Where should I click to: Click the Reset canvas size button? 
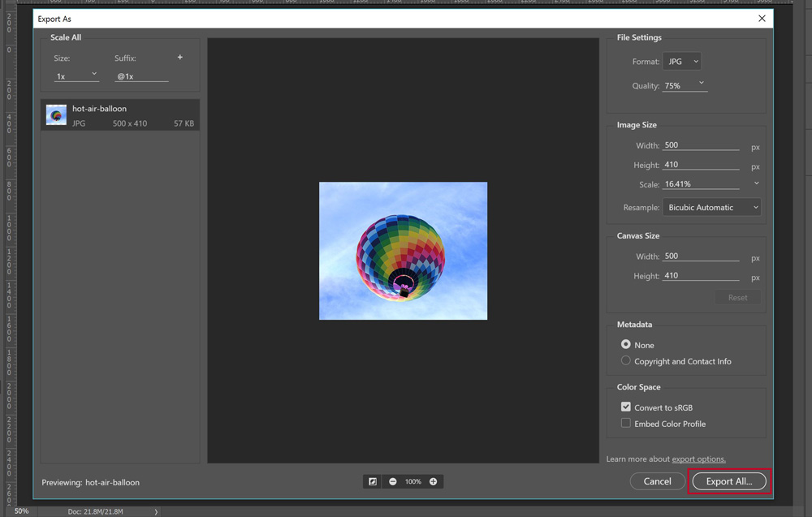737,298
